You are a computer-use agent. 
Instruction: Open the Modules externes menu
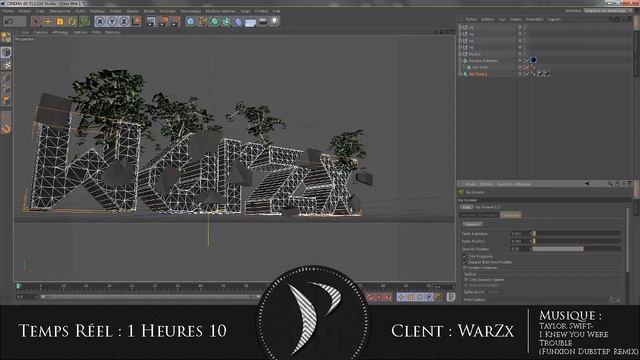click(220, 11)
